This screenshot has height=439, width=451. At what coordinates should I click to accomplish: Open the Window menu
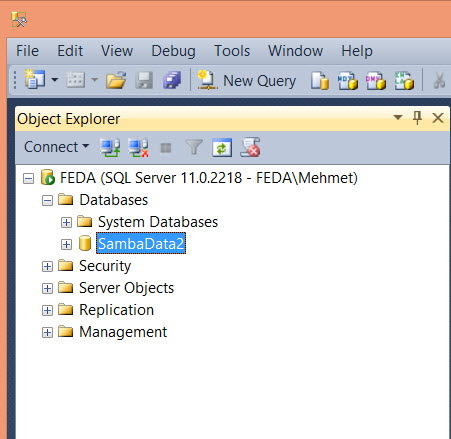tap(296, 51)
